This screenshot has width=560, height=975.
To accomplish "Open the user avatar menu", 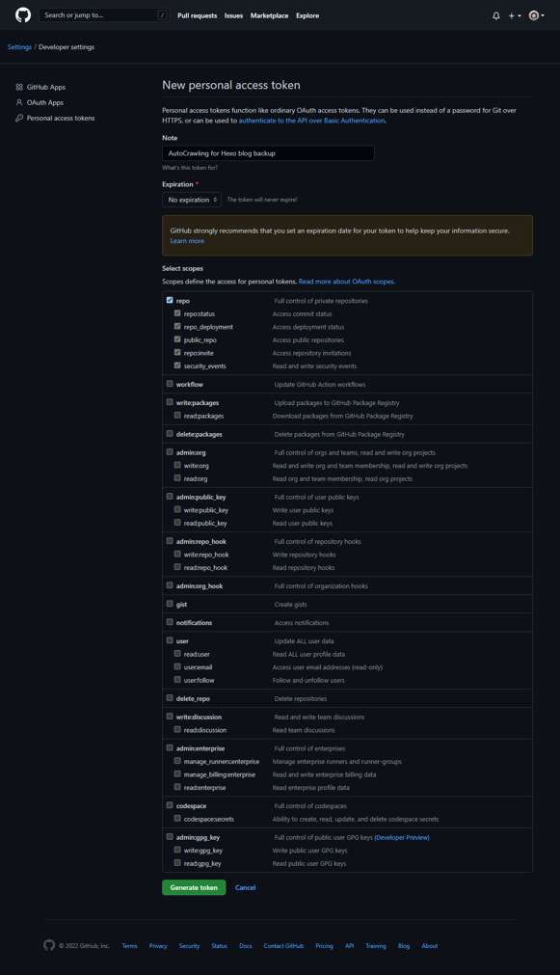I will point(536,15).
